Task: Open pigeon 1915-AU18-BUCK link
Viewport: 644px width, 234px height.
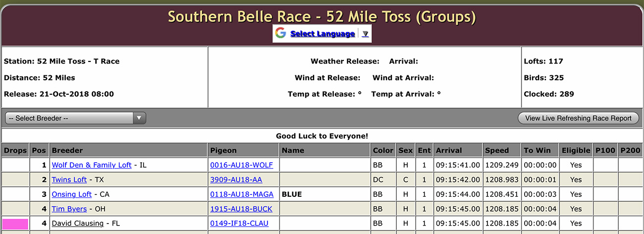Action: (241, 209)
